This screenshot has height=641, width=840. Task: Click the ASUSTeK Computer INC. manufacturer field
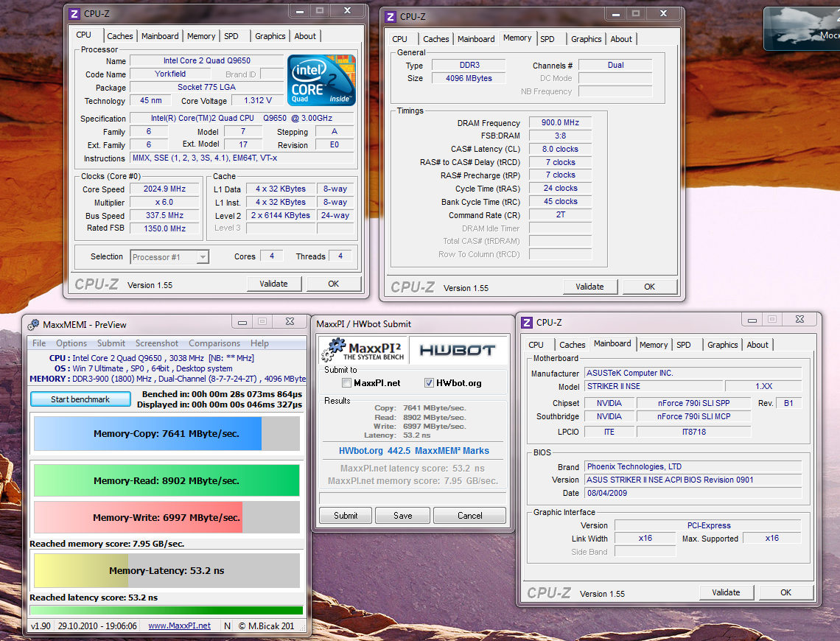(693, 374)
